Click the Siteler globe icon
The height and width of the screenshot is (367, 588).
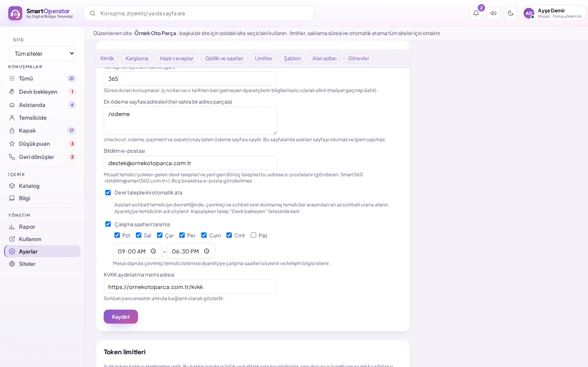[x=12, y=264]
